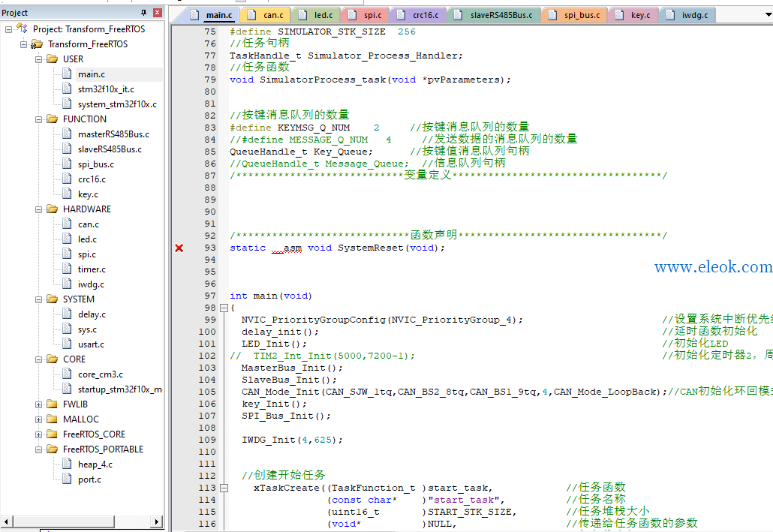This screenshot has height=532, width=773.
Task: Open the spi_bus.c editor tab
Action: pyautogui.click(x=574, y=15)
